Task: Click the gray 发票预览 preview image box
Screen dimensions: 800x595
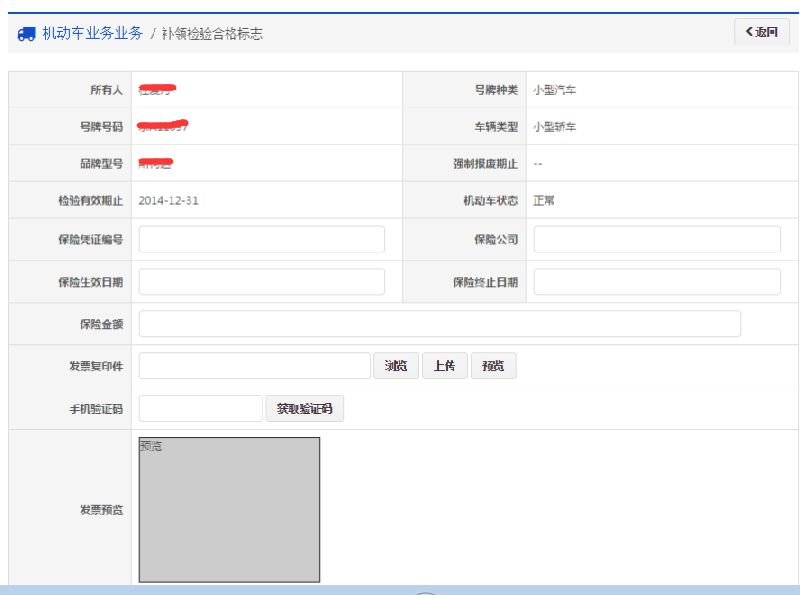Action: coord(229,509)
